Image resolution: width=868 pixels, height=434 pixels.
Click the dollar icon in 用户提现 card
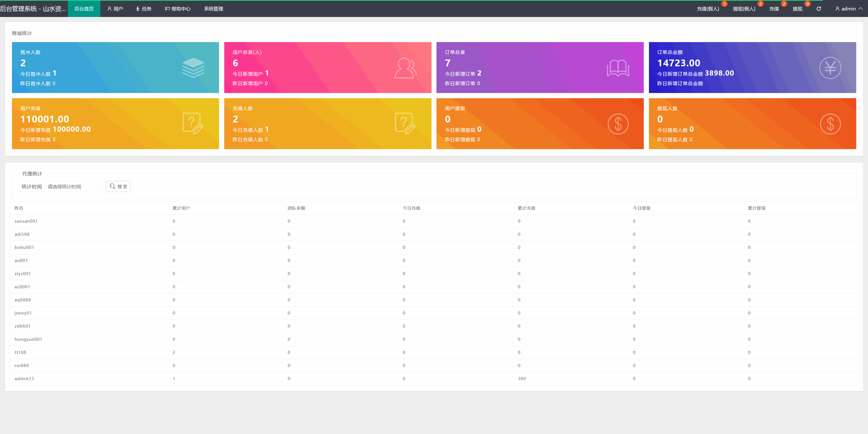(618, 124)
